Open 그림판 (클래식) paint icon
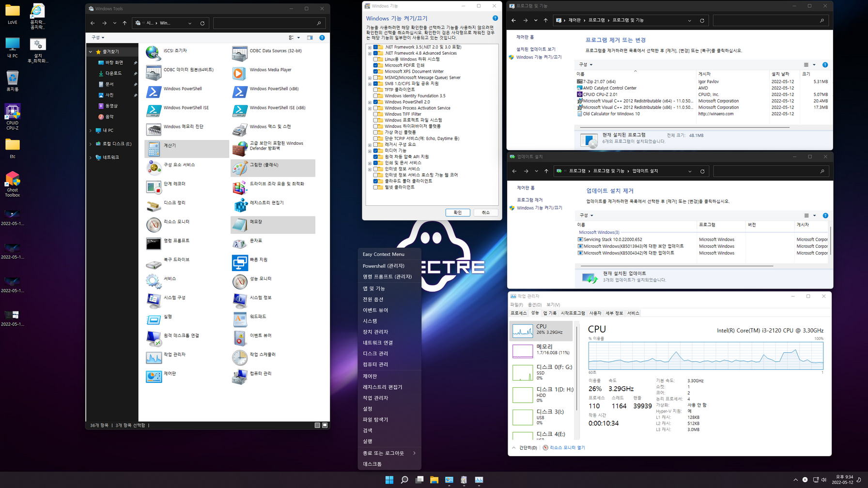 [239, 168]
